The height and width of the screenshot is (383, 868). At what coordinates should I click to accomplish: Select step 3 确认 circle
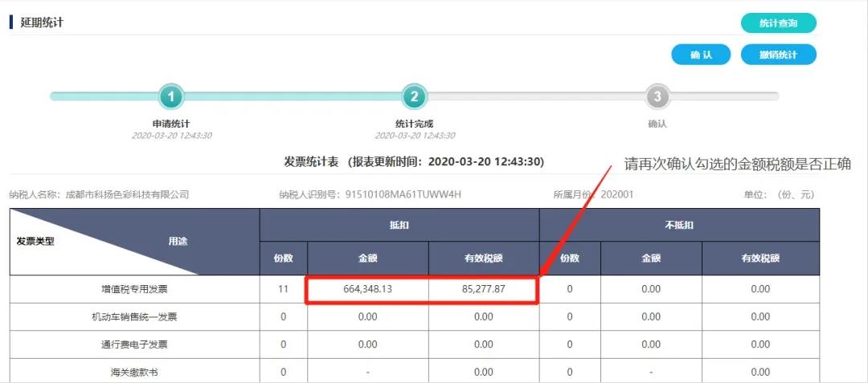(x=657, y=97)
